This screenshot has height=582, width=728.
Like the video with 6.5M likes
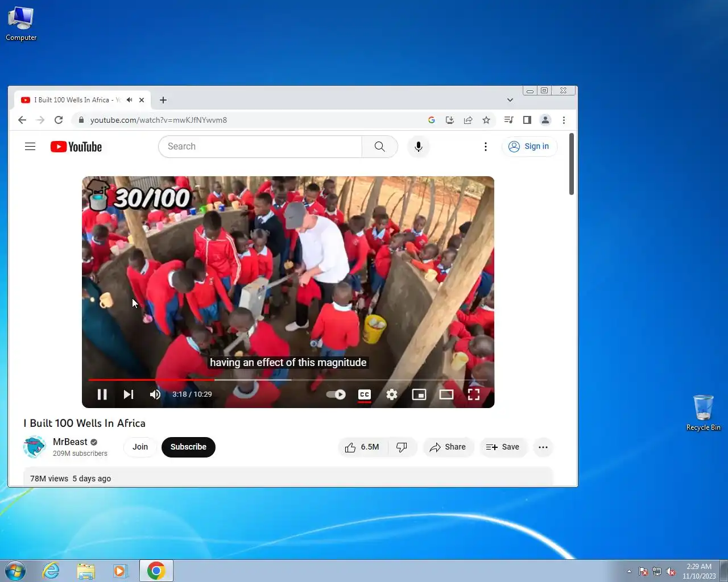362,447
